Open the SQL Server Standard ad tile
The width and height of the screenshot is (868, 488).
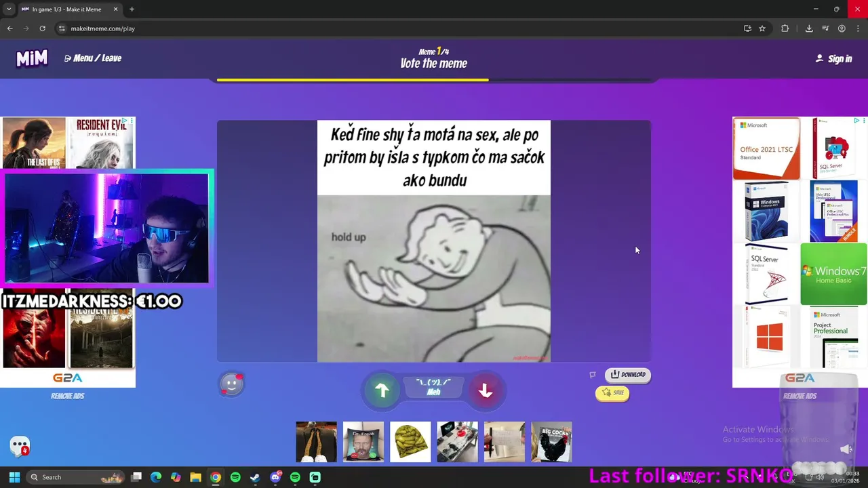[766, 274]
